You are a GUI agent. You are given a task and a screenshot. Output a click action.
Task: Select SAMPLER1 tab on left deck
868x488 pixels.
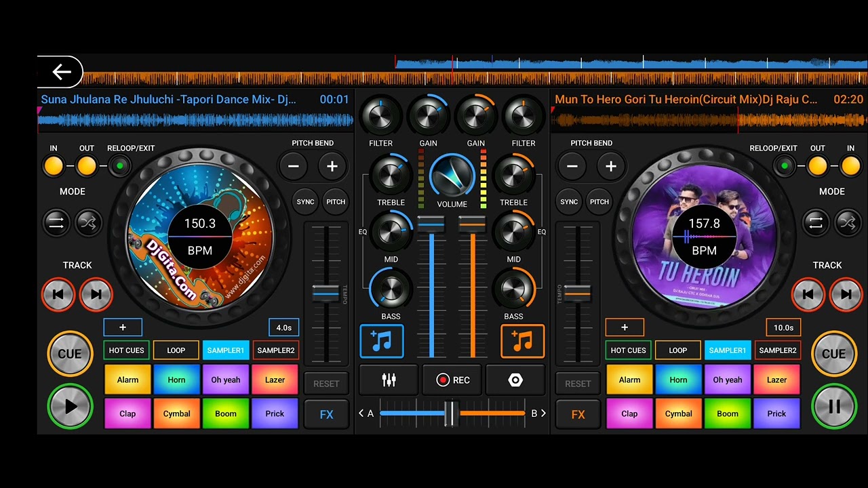226,350
